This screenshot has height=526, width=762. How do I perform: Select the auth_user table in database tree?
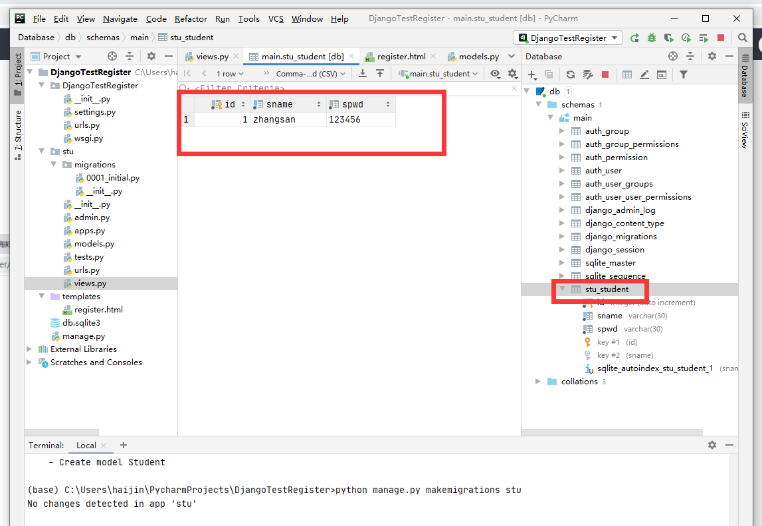(x=603, y=171)
